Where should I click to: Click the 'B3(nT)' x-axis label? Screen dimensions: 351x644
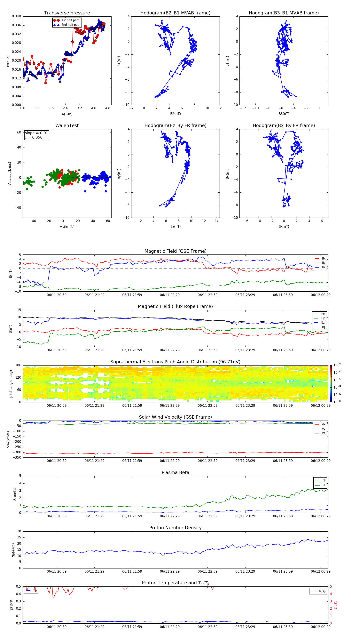click(x=284, y=114)
